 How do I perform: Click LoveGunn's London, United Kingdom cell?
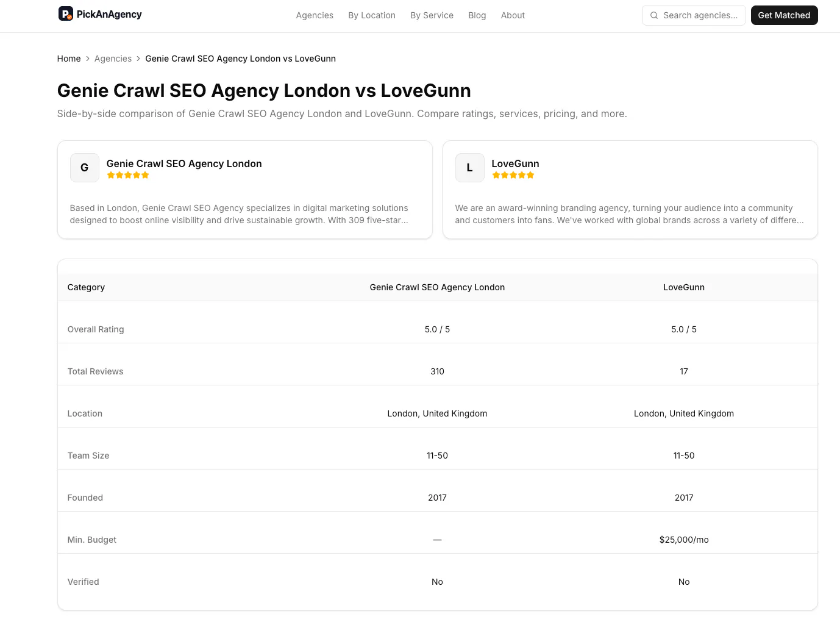[684, 413]
